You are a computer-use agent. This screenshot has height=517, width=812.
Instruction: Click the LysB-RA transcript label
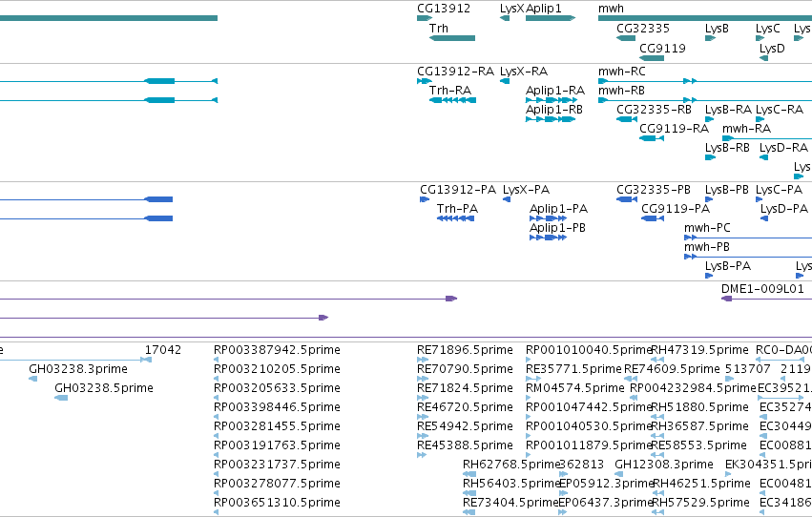[728, 111]
